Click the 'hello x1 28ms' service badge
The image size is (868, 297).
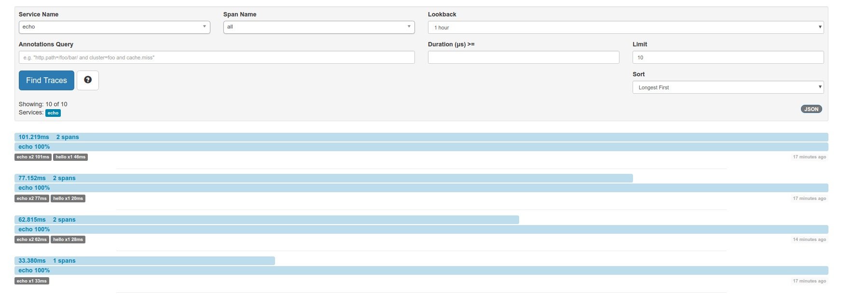[68, 240]
